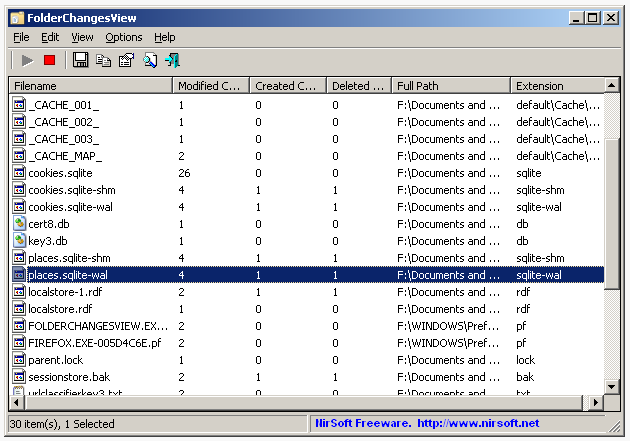Open Properties using the toolbar properties icon
This screenshot has height=441, width=630.
[126, 60]
